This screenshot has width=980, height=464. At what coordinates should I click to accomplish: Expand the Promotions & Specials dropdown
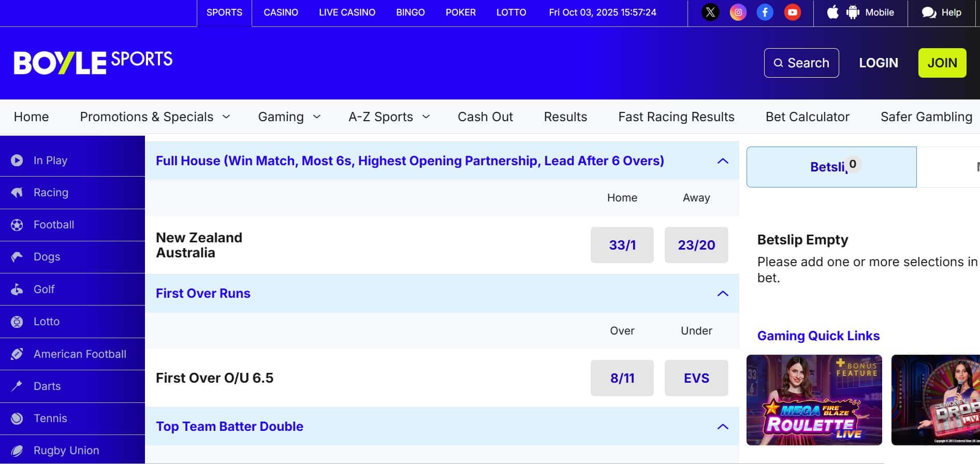(155, 117)
